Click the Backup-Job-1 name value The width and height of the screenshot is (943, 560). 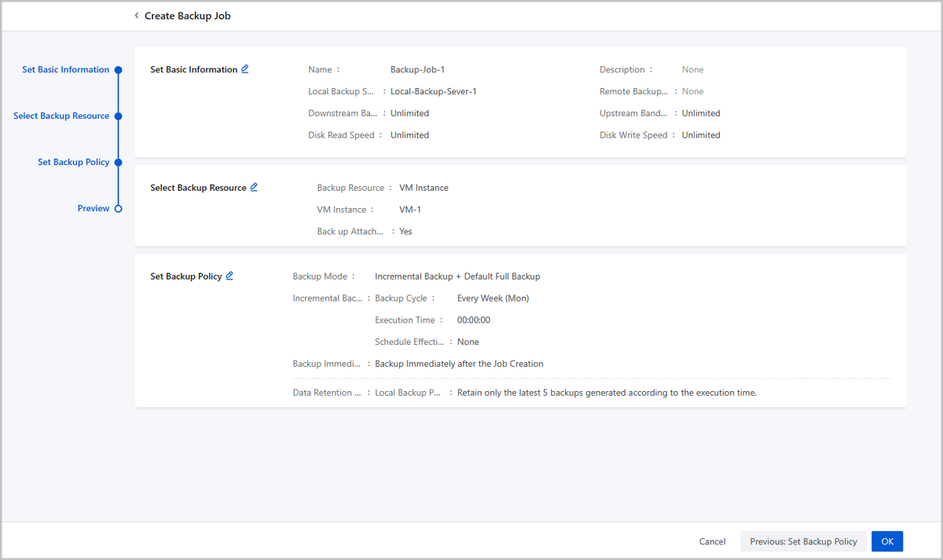pyautogui.click(x=417, y=70)
